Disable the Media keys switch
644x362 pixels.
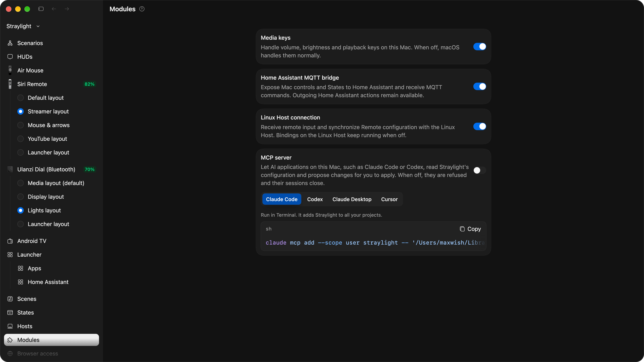480,47
